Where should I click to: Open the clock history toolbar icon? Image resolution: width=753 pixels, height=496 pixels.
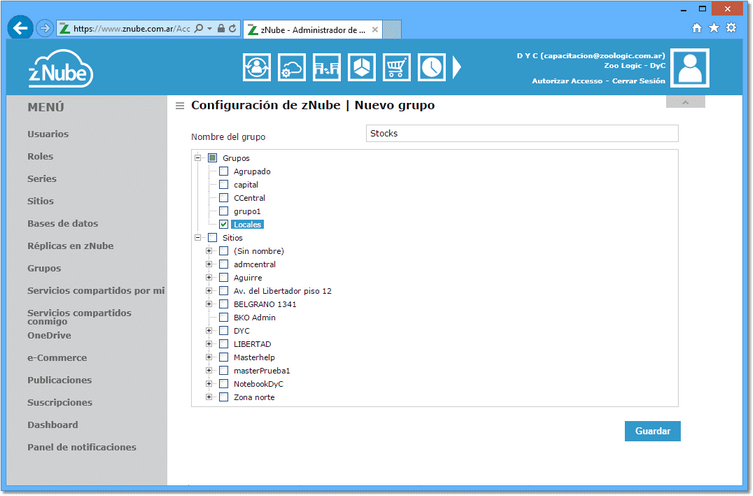pos(432,68)
